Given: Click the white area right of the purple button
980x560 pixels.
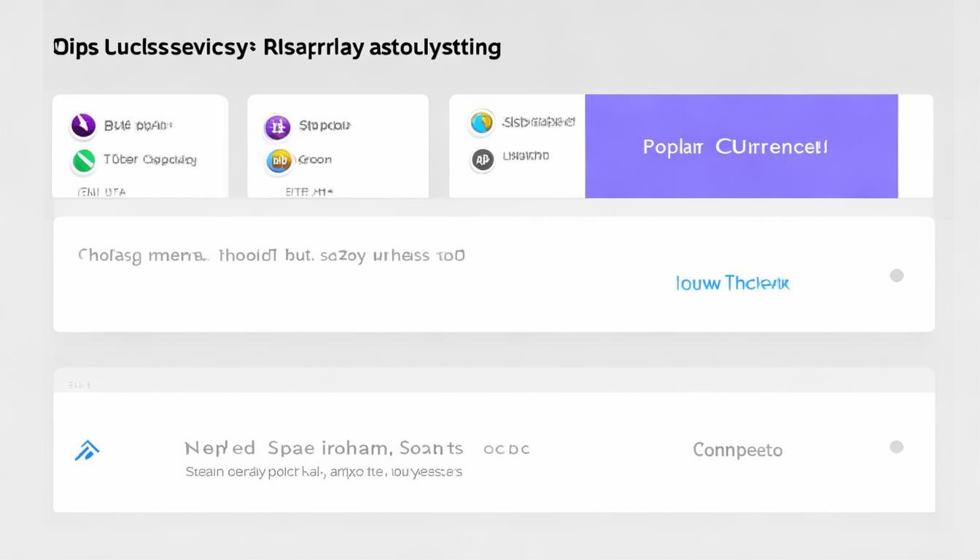Looking at the screenshot, I should tap(916, 146).
